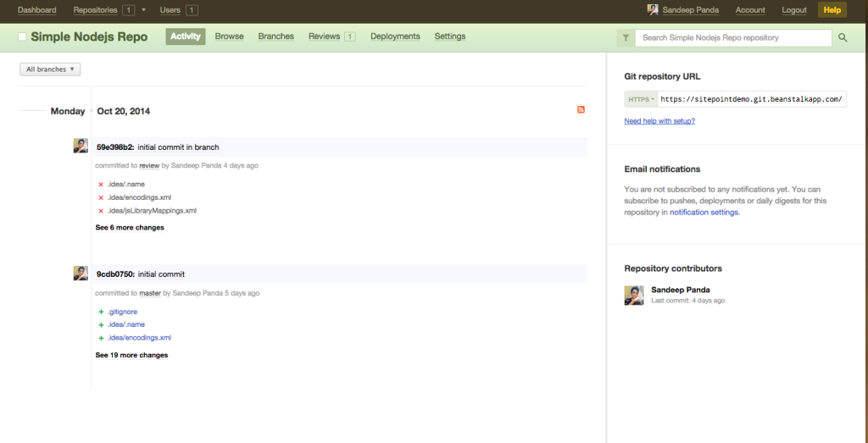Switch to the Browse tab

pos(229,36)
